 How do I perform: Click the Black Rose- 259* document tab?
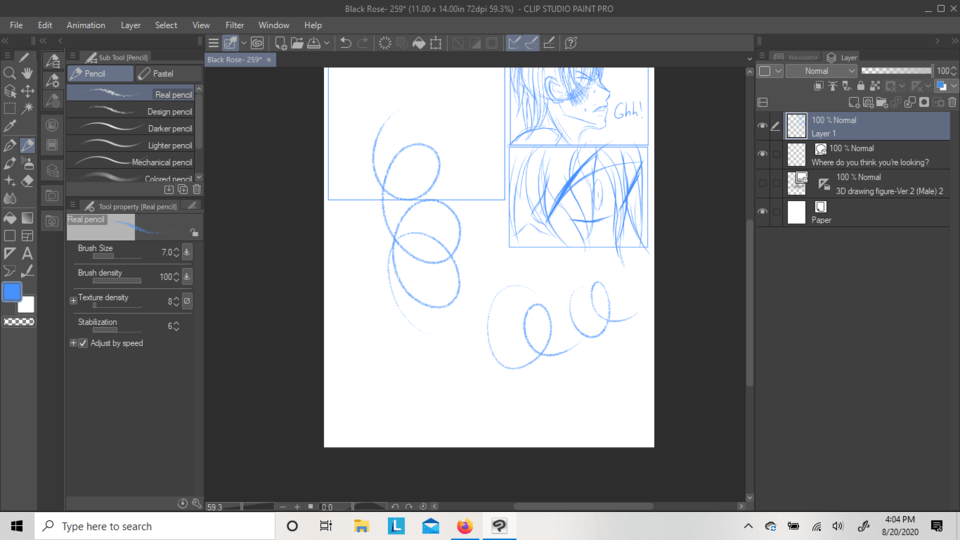coord(239,59)
